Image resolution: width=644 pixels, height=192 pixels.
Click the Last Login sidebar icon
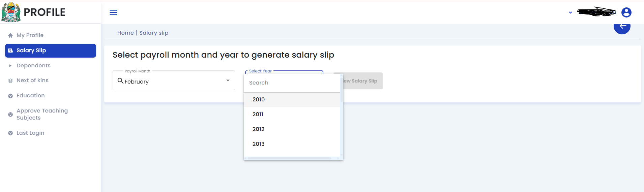coord(10,133)
